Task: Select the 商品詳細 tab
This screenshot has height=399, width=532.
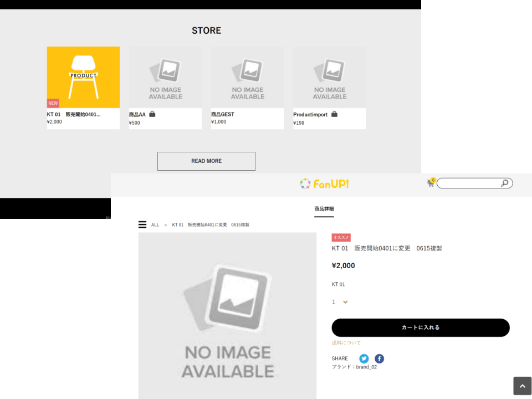Action: point(324,209)
